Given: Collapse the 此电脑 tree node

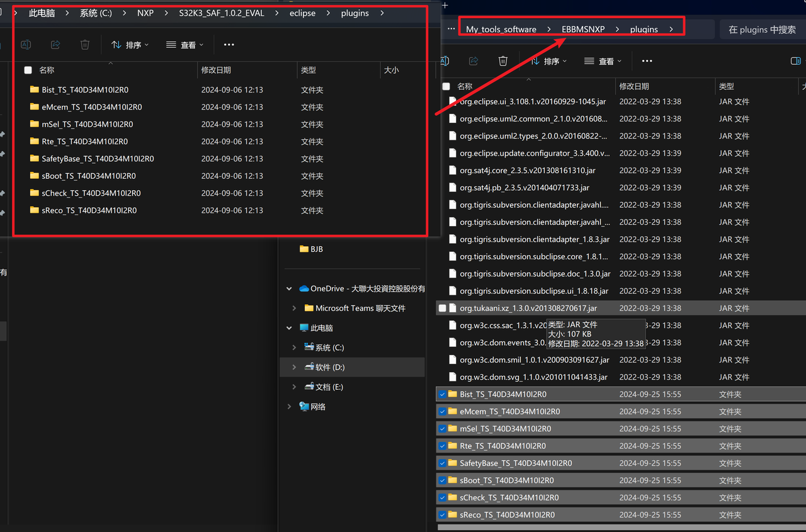Looking at the screenshot, I should tap(289, 328).
